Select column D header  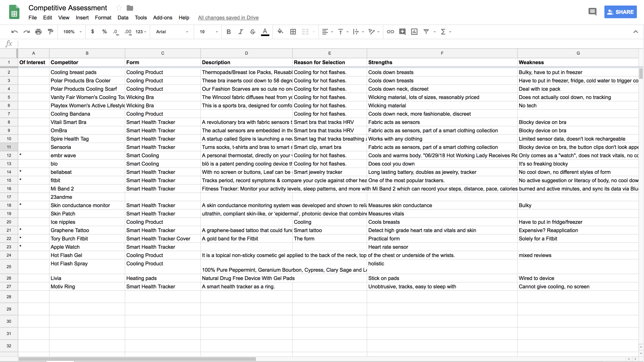(x=246, y=53)
